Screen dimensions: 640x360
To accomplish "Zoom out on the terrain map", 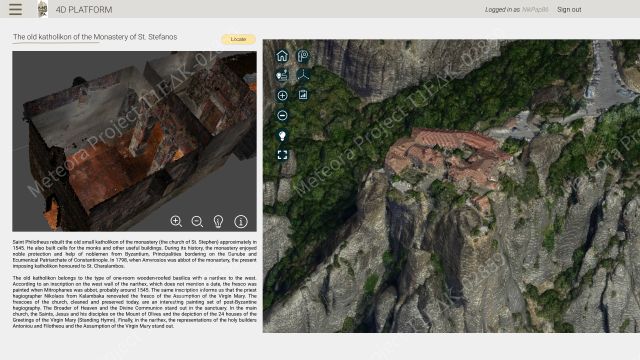I will pyautogui.click(x=282, y=116).
